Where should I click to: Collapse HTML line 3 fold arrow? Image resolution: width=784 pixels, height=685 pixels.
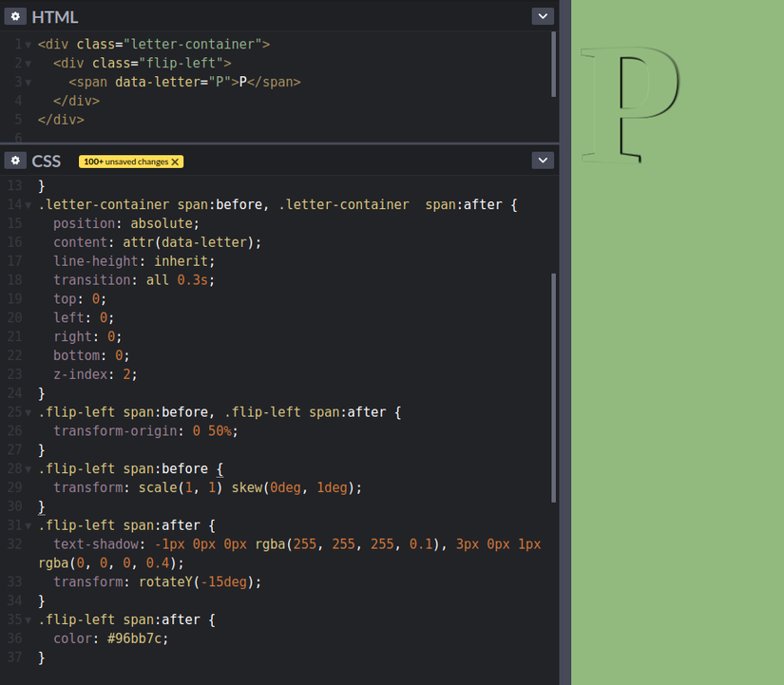click(x=29, y=83)
